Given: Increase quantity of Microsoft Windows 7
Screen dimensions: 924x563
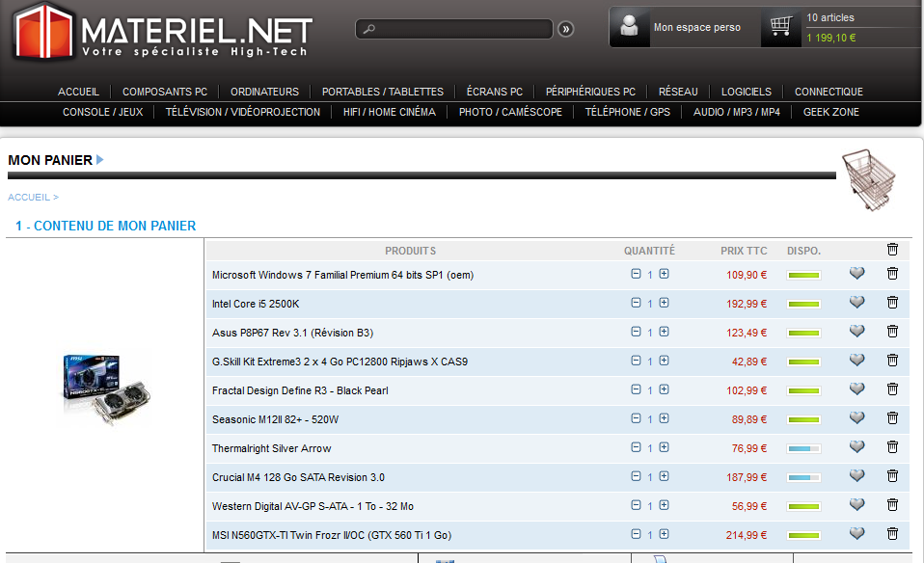Looking at the screenshot, I should click(x=664, y=274).
